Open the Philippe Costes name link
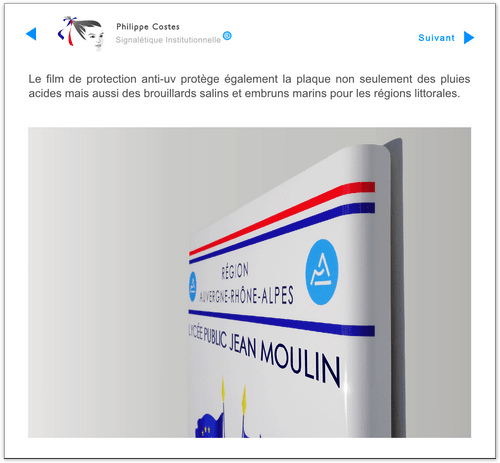Screen dimensions: 500x463 point(148,27)
